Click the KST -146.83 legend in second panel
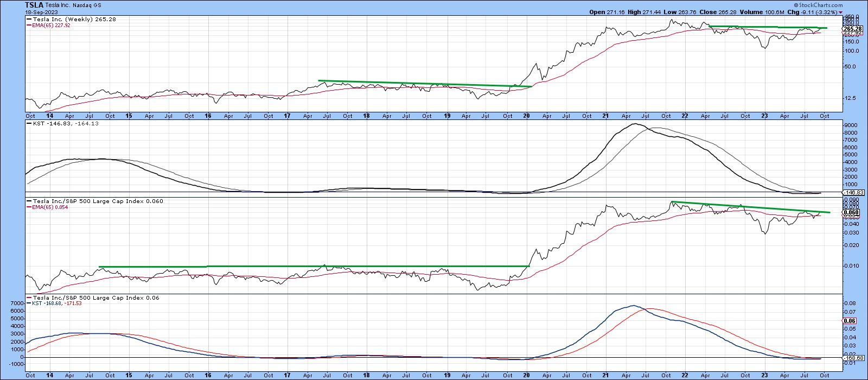 coord(58,124)
